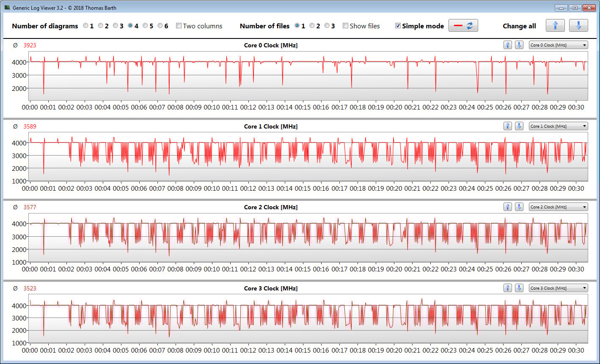
Task: Click the Generic Log Viewer title bar icon
Action: click(7, 8)
